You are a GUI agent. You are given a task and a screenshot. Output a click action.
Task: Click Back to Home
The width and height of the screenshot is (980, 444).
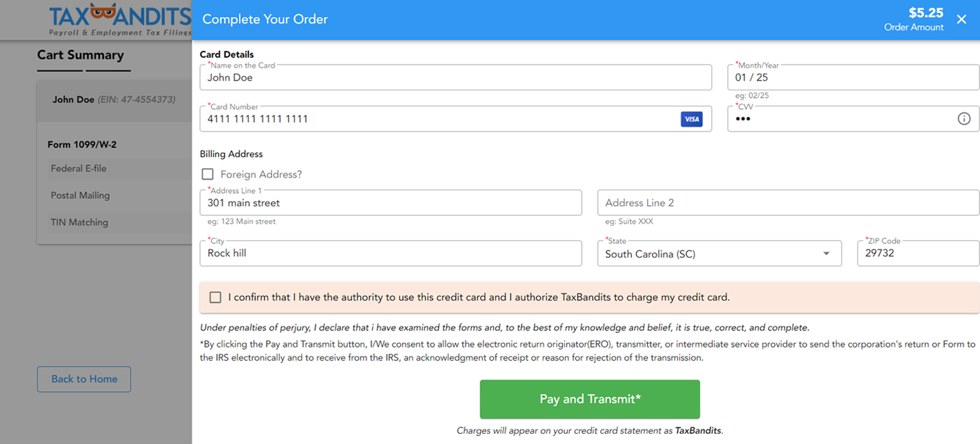click(x=84, y=379)
